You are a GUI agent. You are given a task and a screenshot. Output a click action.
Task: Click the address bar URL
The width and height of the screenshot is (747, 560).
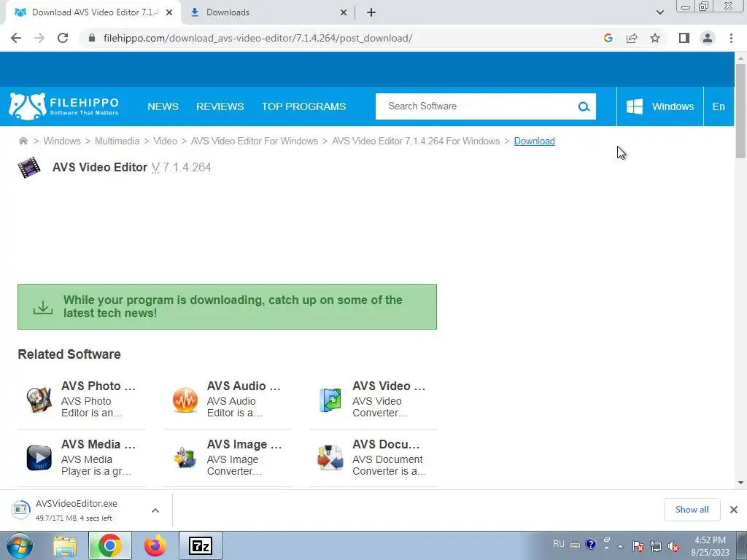pyautogui.click(x=258, y=38)
